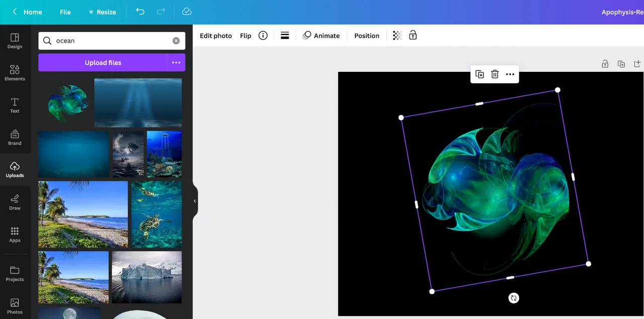Select the underwater coral ruins photo

tap(164, 154)
